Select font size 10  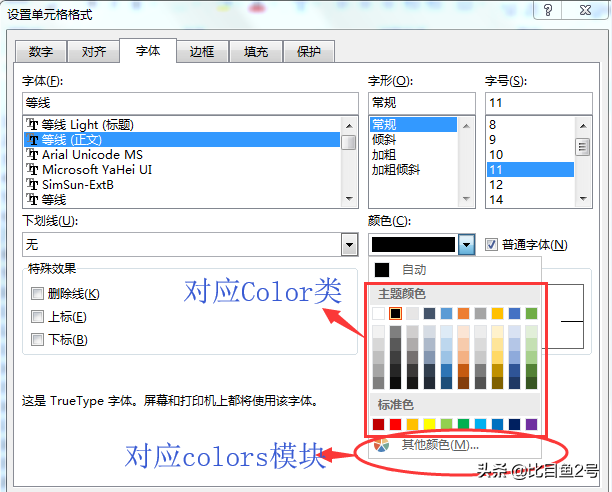[x=530, y=155]
